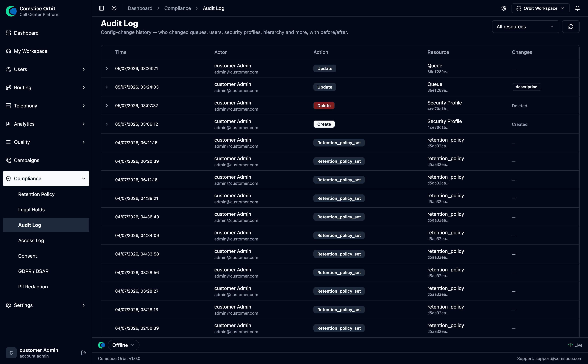Viewport: 588px width, 364px height.
Task: Open the Offline status dropdown
Action: click(x=124, y=345)
